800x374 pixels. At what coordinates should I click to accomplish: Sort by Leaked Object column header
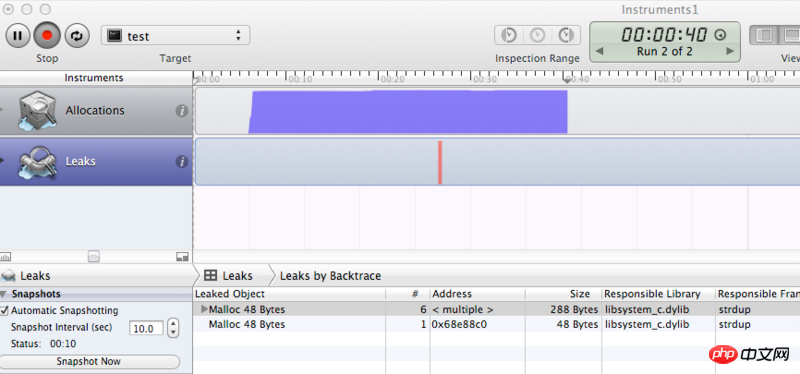pos(289,294)
